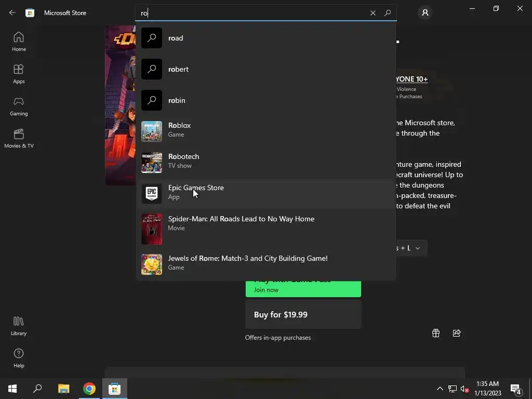Open Help in sidebar
Screen dimensions: 532x399
click(x=19, y=358)
